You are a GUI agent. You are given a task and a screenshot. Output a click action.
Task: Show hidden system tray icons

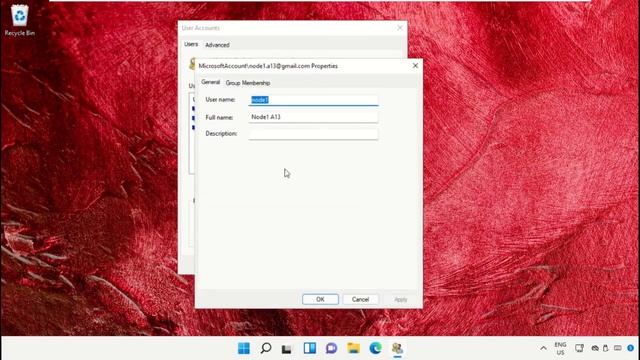[x=543, y=348]
